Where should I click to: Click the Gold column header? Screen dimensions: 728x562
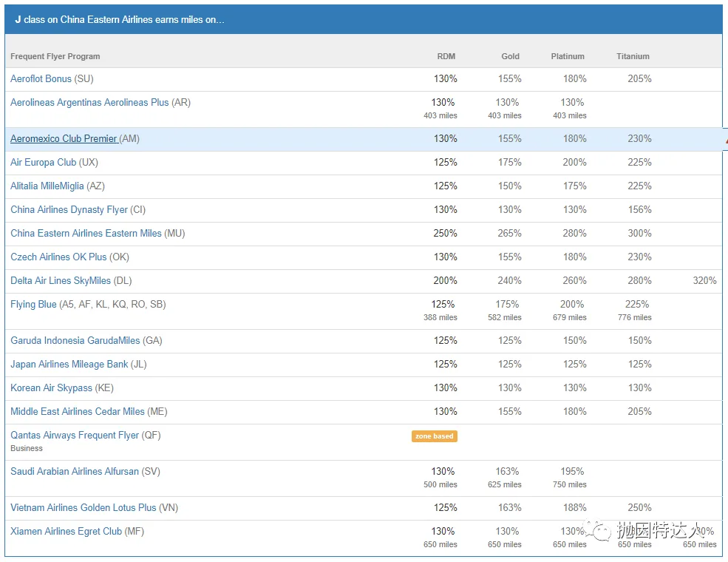[510, 57]
